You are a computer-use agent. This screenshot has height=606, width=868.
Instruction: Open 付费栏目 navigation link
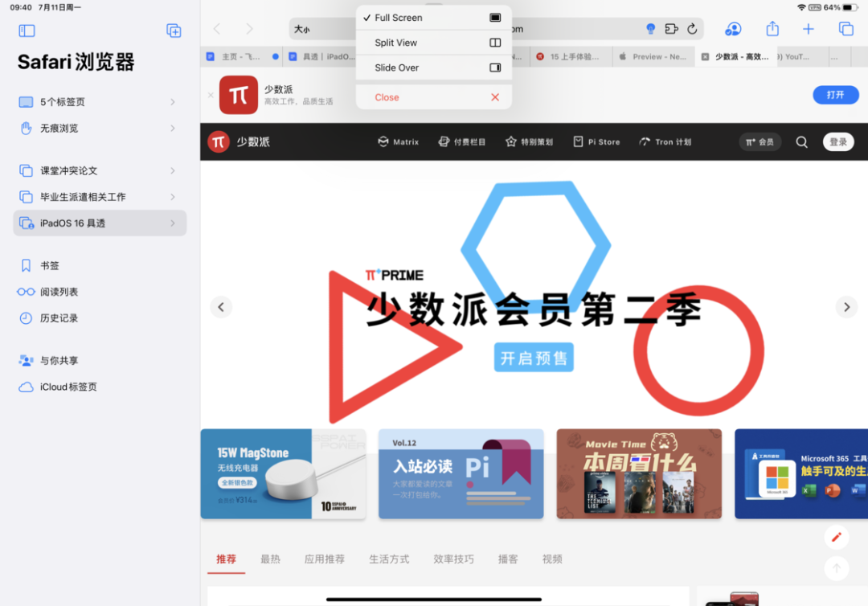[462, 142]
